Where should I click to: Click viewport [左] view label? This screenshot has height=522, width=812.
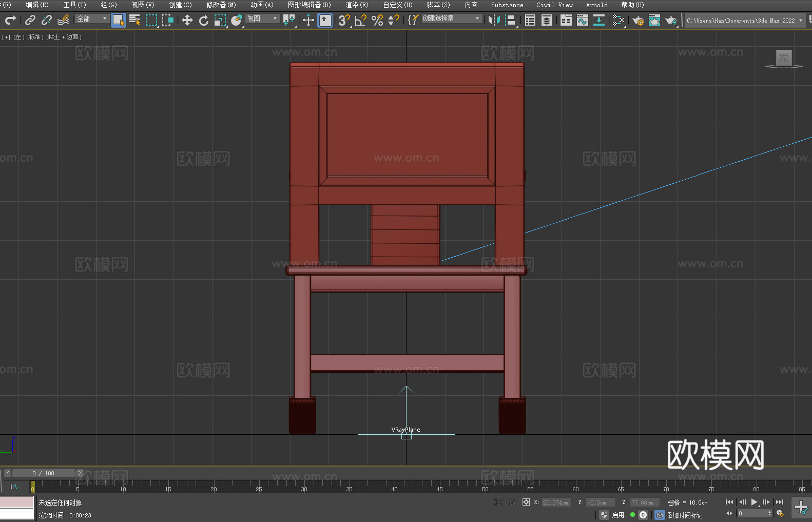point(18,37)
